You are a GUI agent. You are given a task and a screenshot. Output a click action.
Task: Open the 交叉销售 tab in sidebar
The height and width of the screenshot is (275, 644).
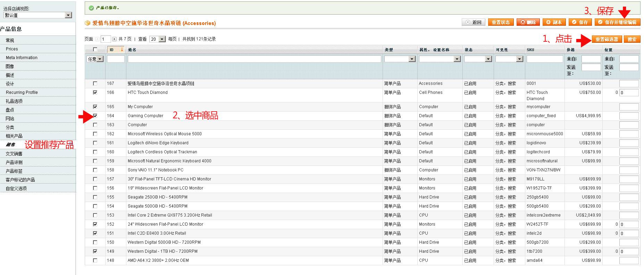[14, 154]
